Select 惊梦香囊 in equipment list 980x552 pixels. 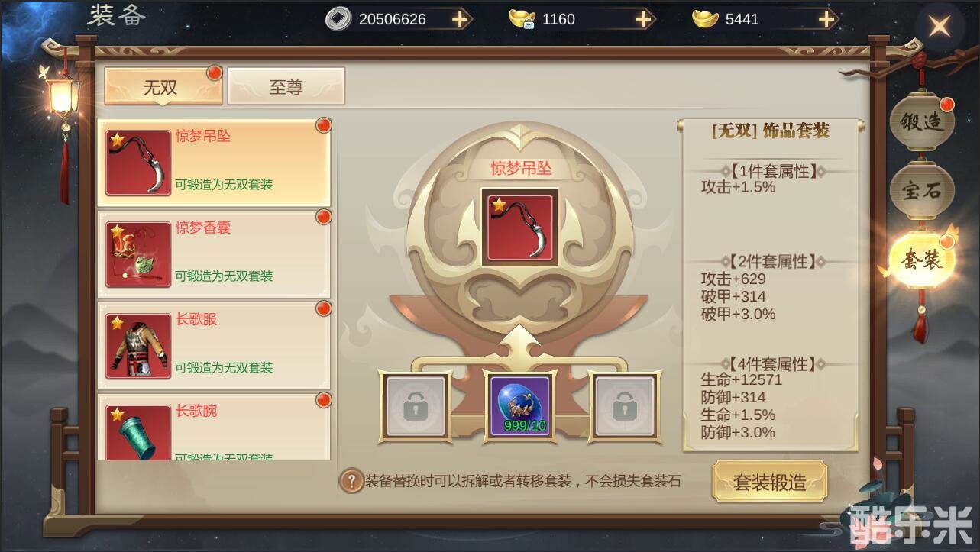[x=215, y=253]
